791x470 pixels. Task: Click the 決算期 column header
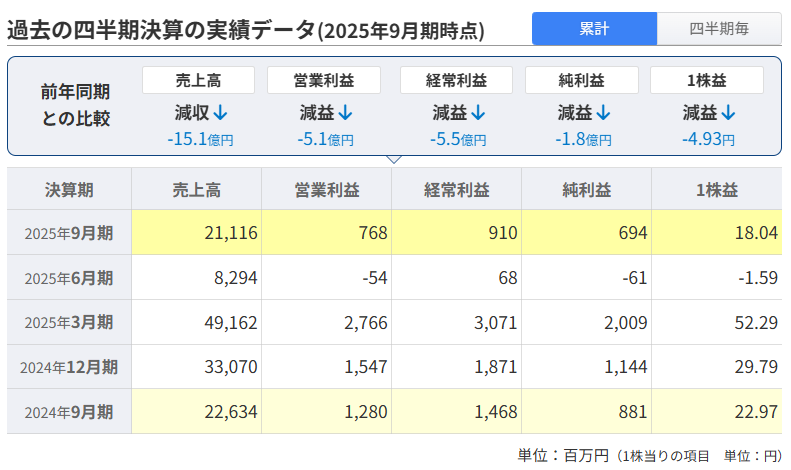pyautogui.click(x=69, y=189)
